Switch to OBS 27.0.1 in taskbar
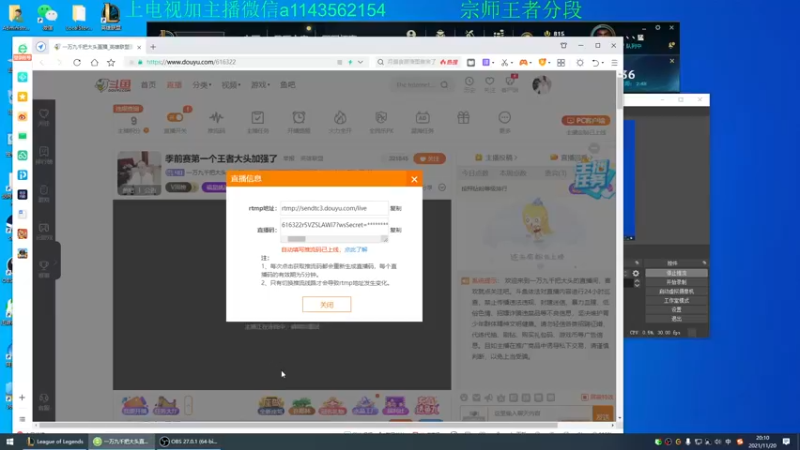800x450 pixels. tap(188, 442)
